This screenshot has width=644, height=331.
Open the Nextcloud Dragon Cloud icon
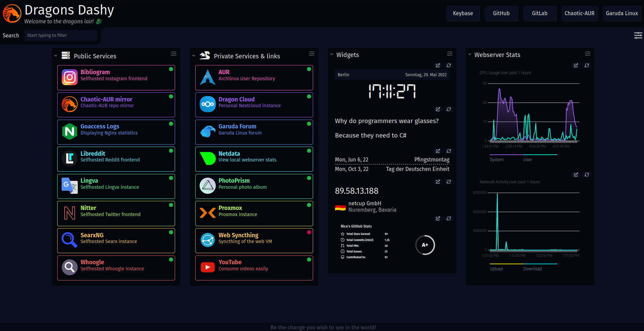pyautogui.click(x=208, y=104)
